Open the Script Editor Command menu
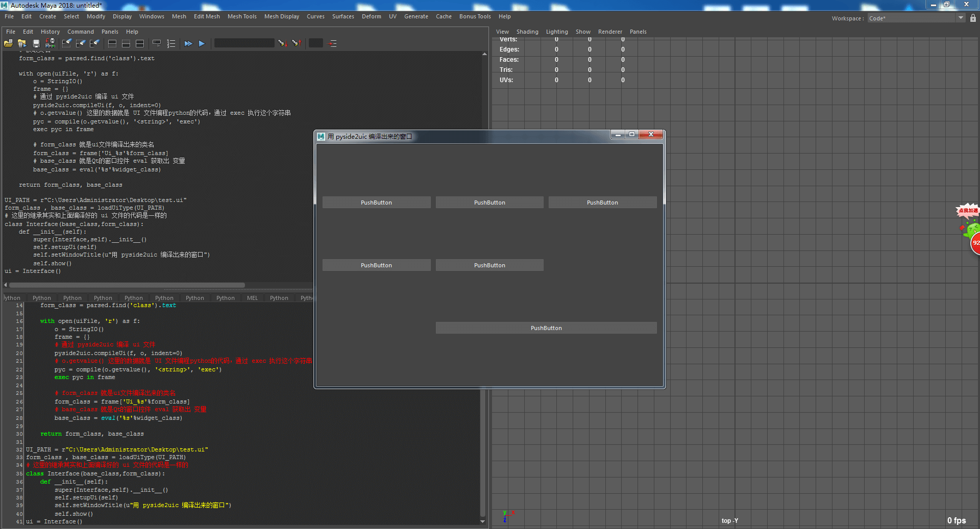Image resolution: width=980 pixels, height=529 pixels. 81,32
